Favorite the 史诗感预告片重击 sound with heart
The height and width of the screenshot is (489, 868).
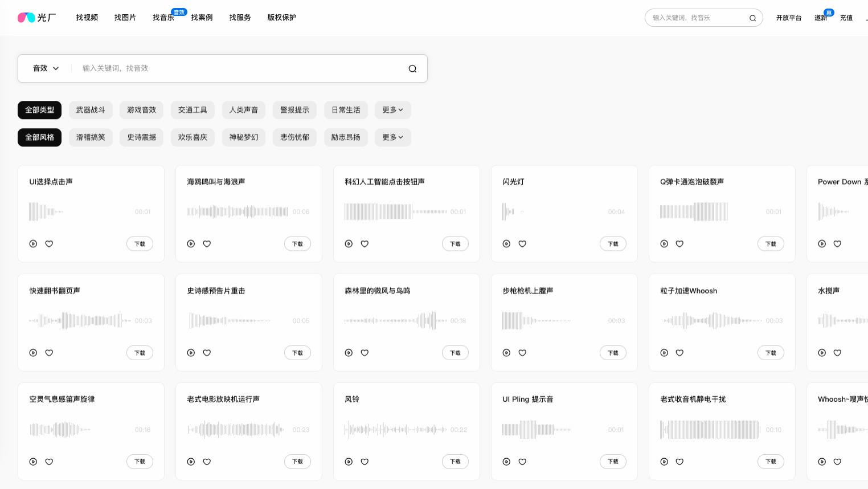pos(207,353)
